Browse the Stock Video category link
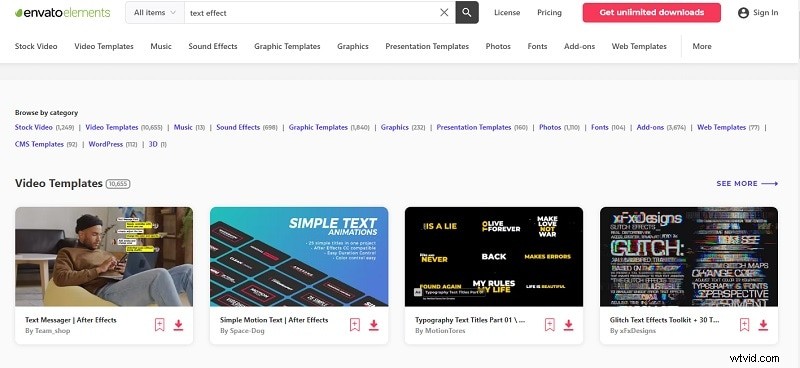This screenshot has width=800, height=368. coord(34,127)
